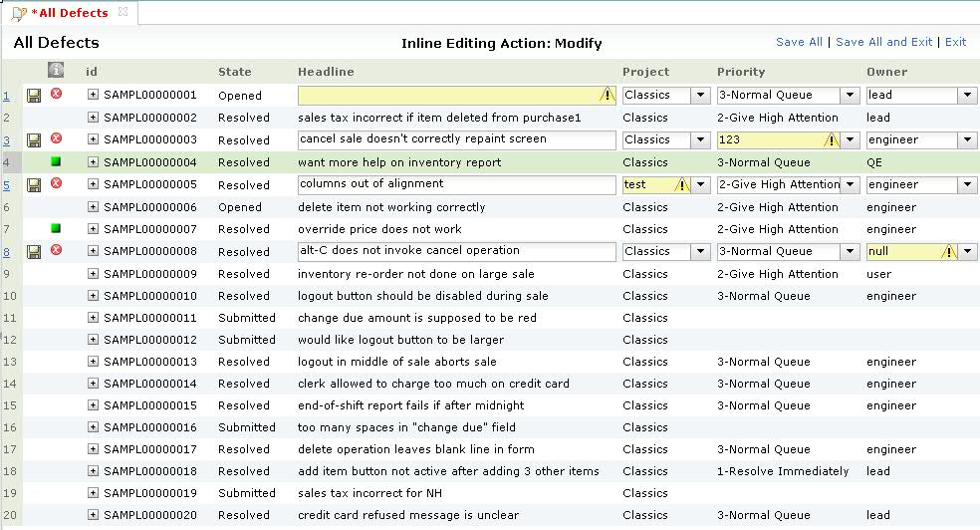Click the green status square for SAMPL00000004
This screenshot has width=980, height=530.
(x=56, y=161)
